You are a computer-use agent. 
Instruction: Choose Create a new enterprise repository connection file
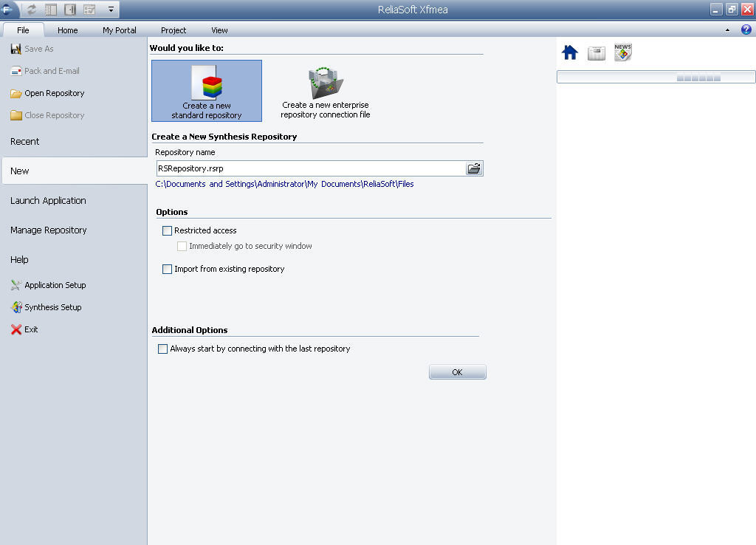[x=326, y=92]
